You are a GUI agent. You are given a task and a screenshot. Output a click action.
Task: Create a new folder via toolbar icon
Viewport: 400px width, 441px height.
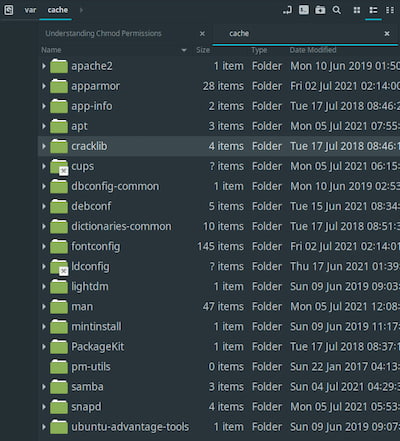point(320,10)
